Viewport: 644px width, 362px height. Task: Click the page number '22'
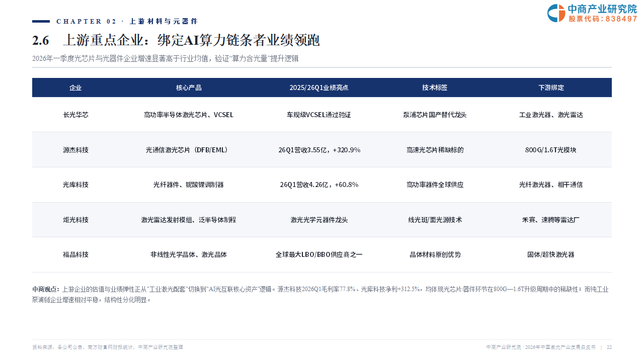(x=609, y=347)
